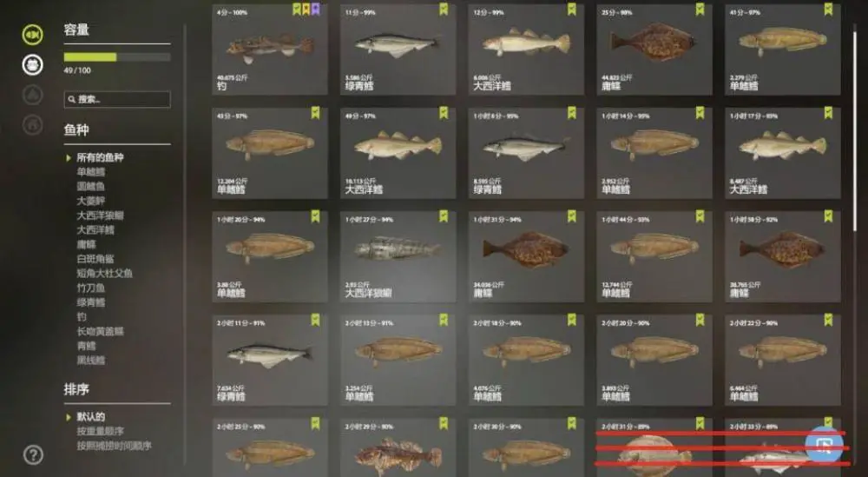Viewport: 868px width, 477px height.
Task: Click the purple tag on the first fish card
Action: pos(316,9)
